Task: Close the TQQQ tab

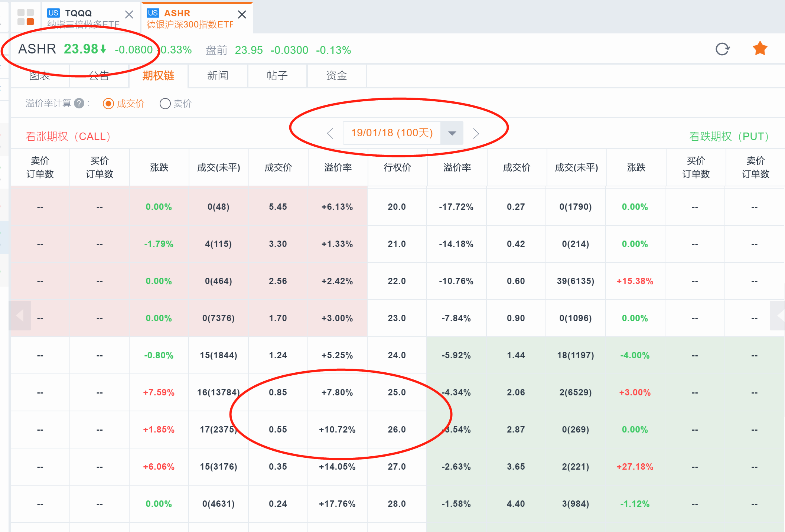Action: 129,15
